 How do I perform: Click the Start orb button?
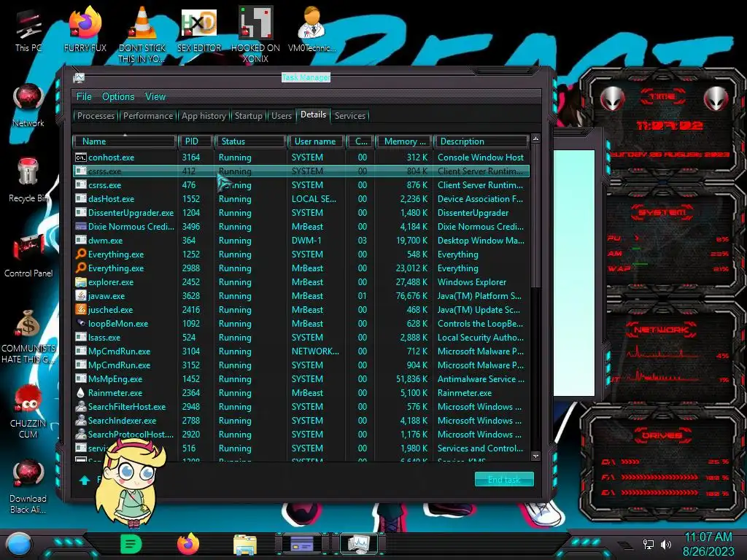point(18,544)
